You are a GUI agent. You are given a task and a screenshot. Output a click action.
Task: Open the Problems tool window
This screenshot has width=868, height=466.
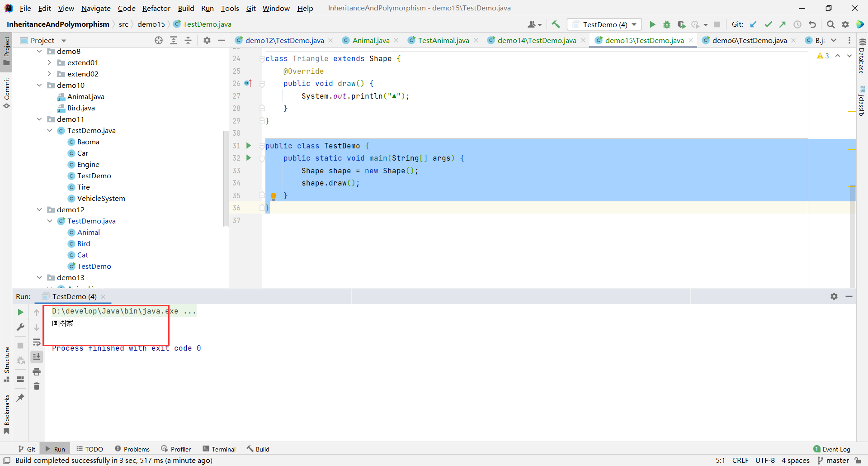tap(132, 449)
